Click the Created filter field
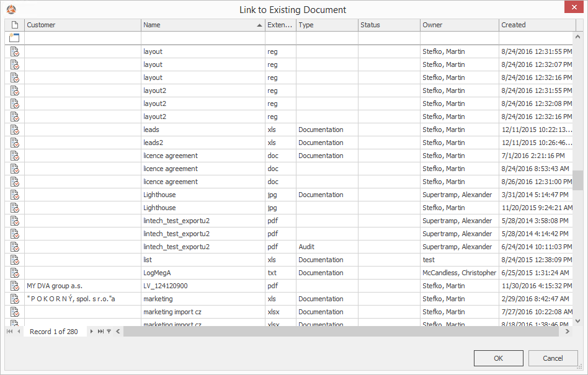 click(536, 38)
